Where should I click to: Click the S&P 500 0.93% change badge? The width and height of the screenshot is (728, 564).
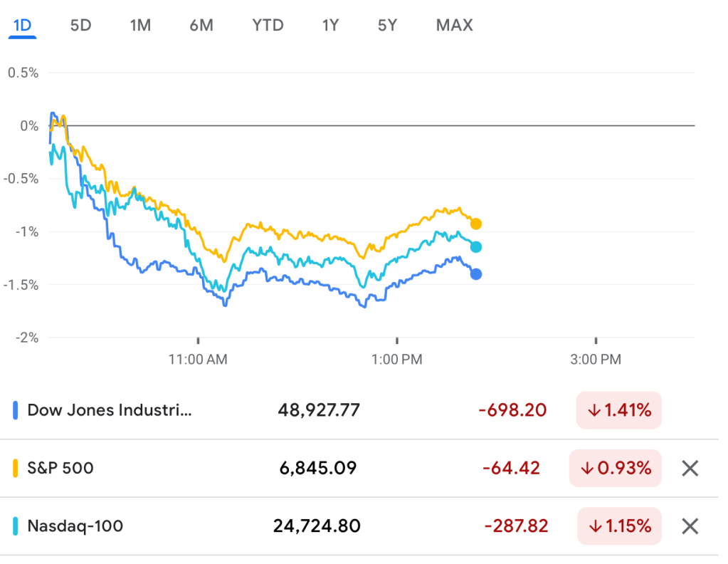point(615,468)
